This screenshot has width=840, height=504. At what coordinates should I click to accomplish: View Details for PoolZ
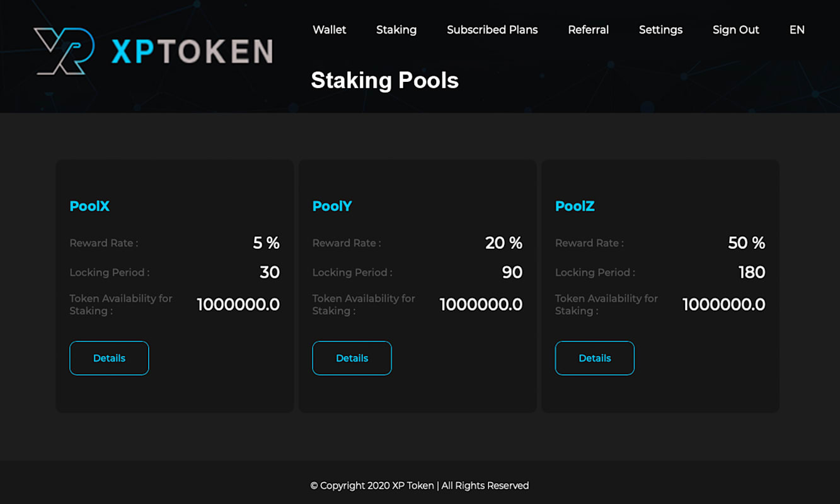pos(594,358)
